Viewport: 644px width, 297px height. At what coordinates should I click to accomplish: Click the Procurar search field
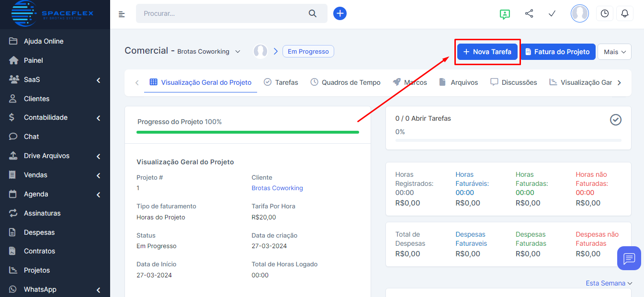(223, 13)
